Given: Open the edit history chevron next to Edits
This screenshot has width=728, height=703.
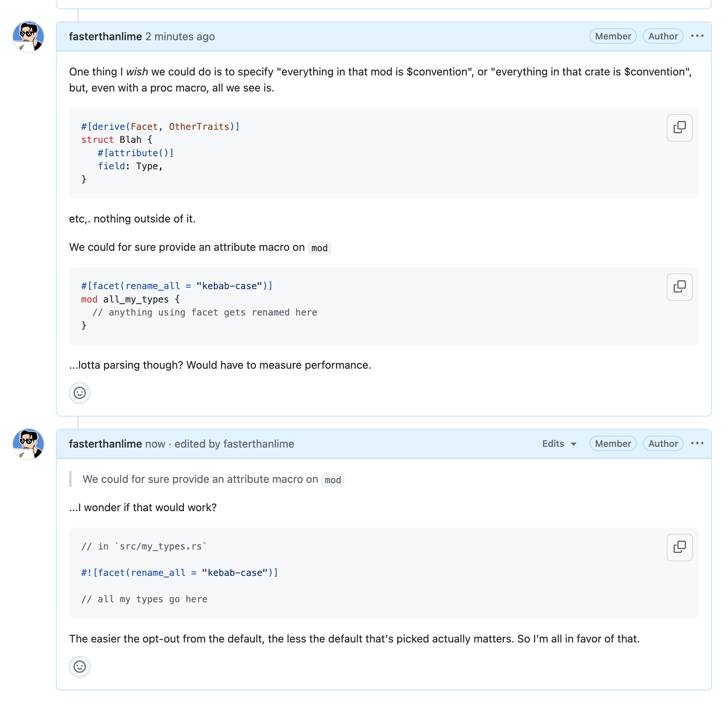Looking at the screenshot, I should coord(573,444).
